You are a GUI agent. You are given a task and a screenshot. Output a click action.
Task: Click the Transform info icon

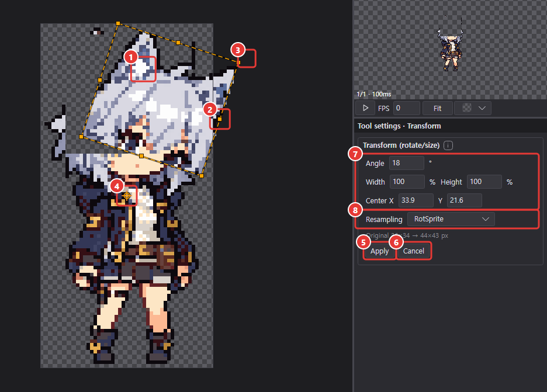(x=448, y=145)
